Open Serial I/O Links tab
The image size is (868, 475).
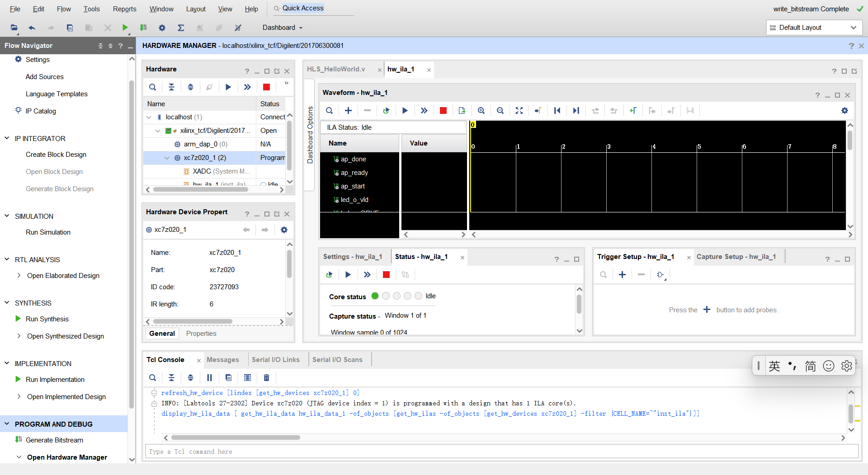276,360
